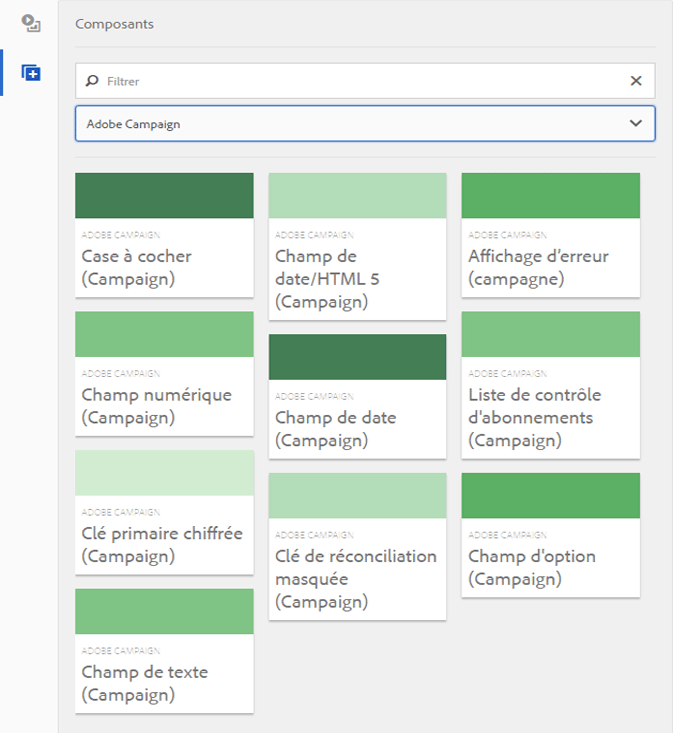Click the dark green thumbnail of Champ de date card
Image resolution: width=673 pixels, height=733 pixels.
click(358, 357)
